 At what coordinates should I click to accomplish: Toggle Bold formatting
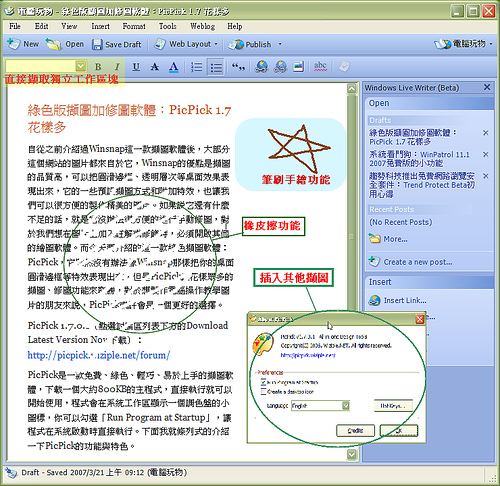(98, 67)
